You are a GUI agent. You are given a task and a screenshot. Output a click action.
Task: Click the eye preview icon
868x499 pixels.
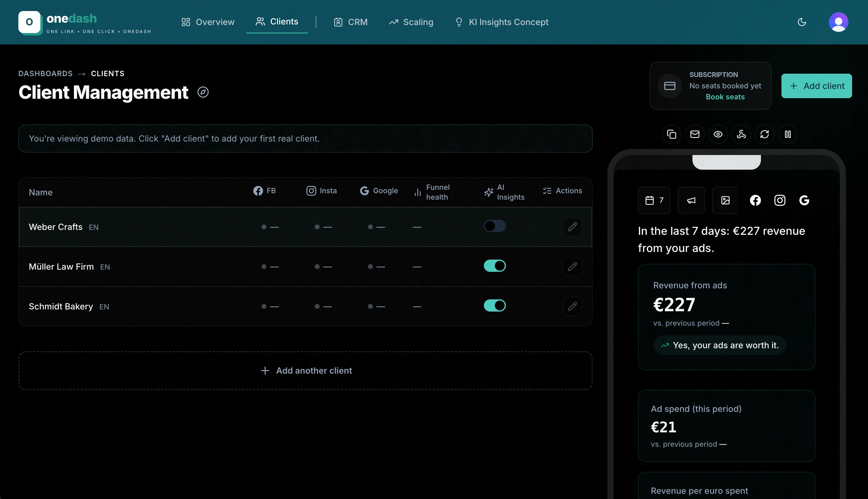[x=718, y=134]
